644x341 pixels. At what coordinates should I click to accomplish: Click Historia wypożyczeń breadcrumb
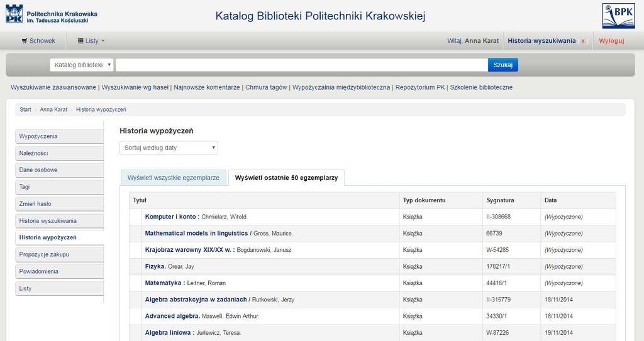coord(101,109)
